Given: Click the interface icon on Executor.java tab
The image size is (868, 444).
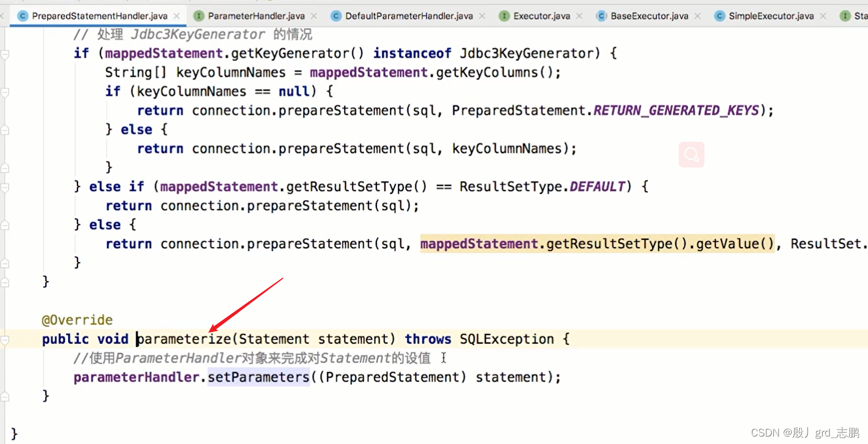Looking at the screenshot, I should tap(504, 16).
